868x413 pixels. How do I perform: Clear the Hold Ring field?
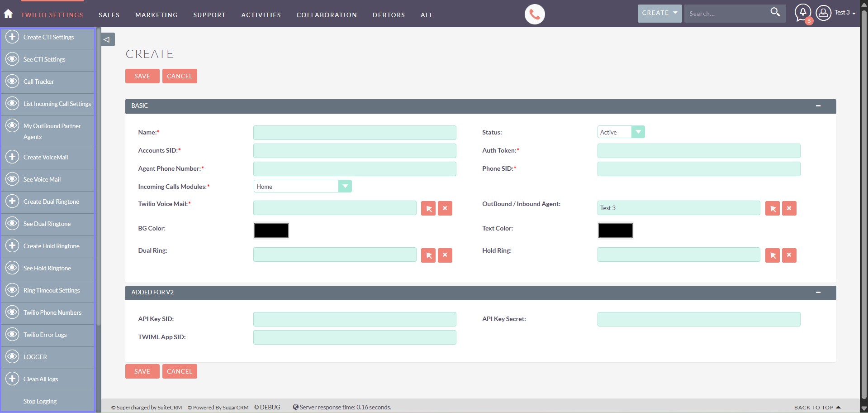click(x=789, y=255)
